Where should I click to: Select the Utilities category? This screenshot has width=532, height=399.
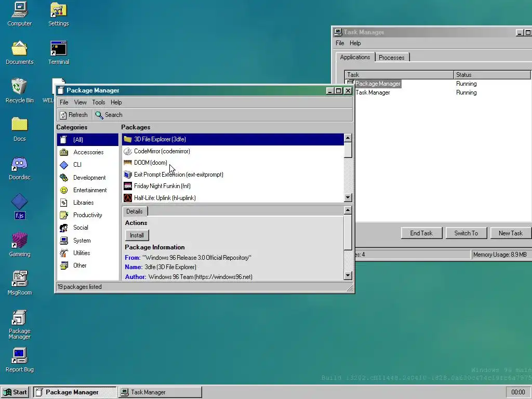coord(88,253)
